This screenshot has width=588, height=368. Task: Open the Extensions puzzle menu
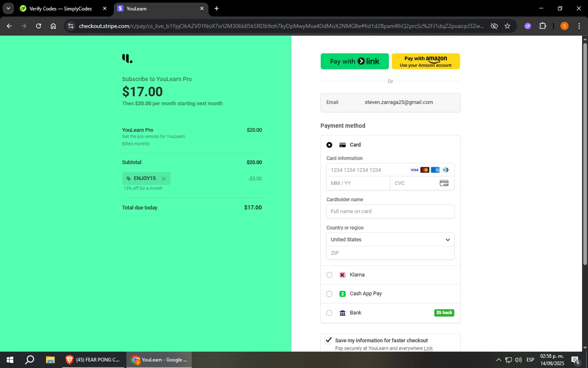[543, 26]
